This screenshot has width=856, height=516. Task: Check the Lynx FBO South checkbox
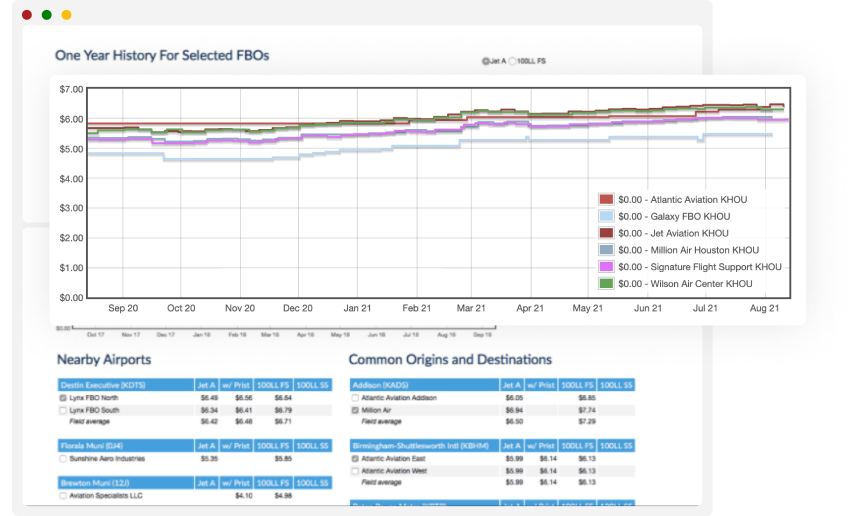coord(63,410)
